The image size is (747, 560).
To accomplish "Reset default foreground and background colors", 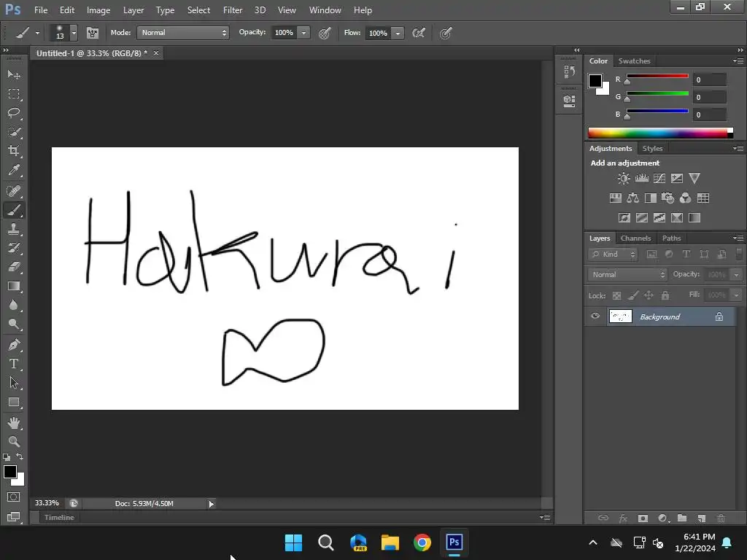I will coord(7,456).
